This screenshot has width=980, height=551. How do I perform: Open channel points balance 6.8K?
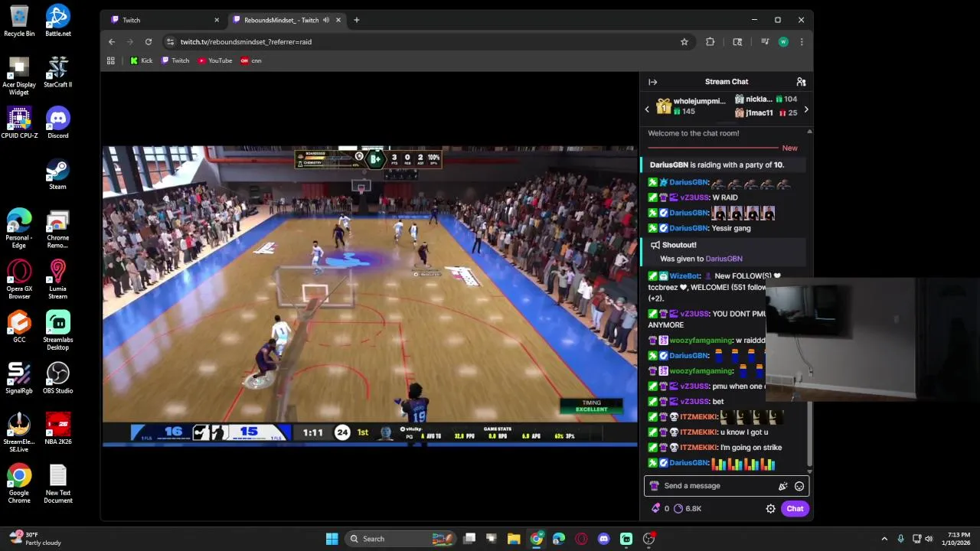point(688,509)
